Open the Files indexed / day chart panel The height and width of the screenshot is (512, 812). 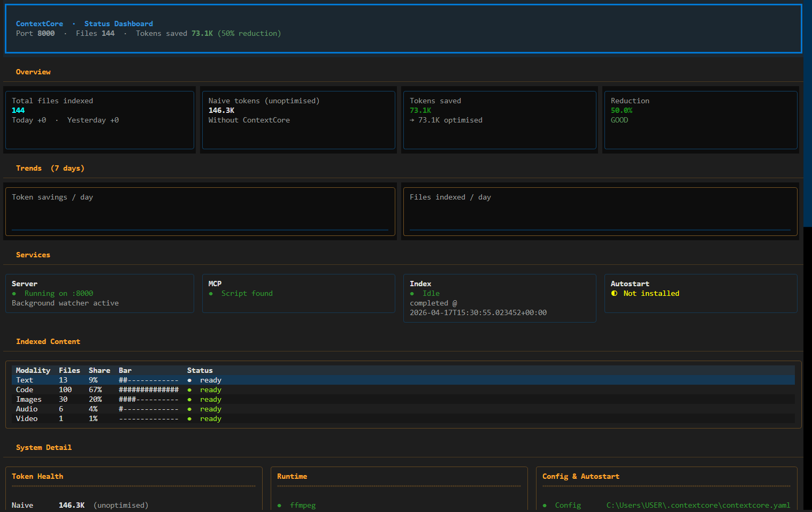[x=600, y=211]
